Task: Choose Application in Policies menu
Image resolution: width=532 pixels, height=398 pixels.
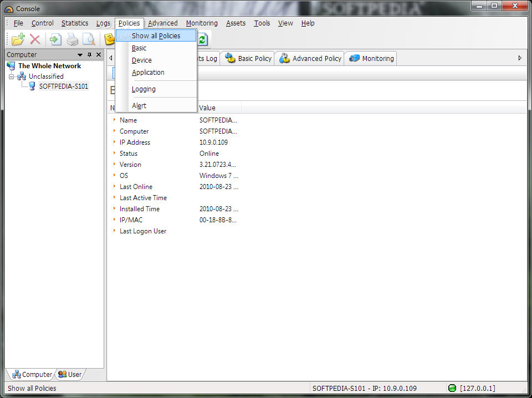Action: [156, 73]
